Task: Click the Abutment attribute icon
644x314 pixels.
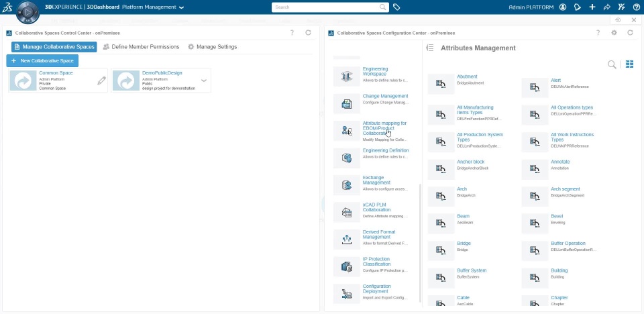Action: [441, 84]
